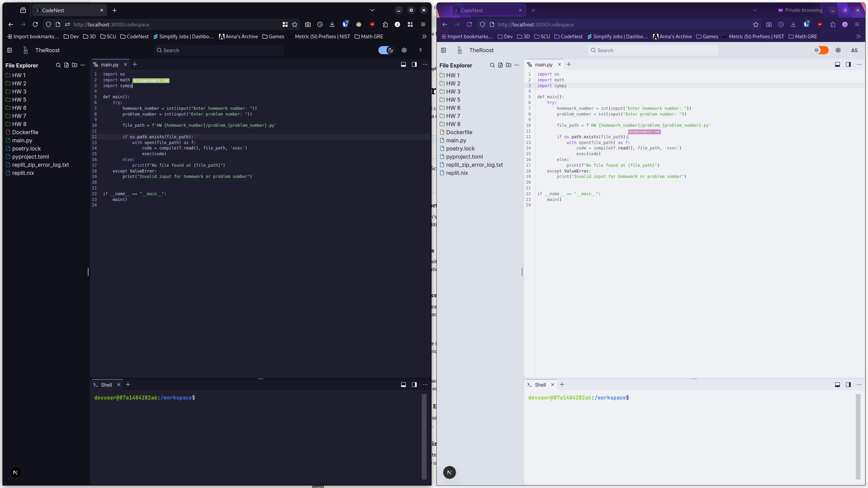The height and width of the screenshot is (488, 868).
Task: Click left shell terminal scrollbar
Action: 424,436
